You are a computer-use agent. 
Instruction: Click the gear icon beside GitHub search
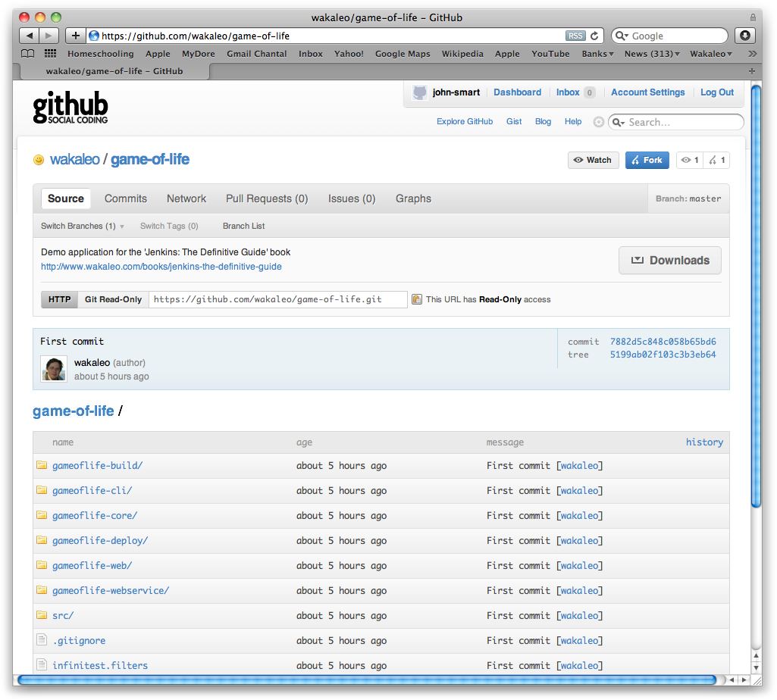(x=599, y=122)
